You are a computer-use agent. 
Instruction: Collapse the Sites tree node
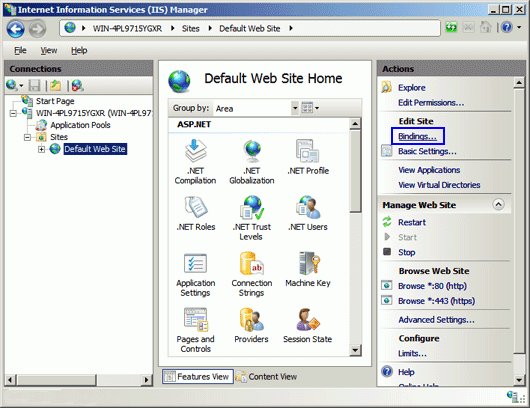coord(27,137)
